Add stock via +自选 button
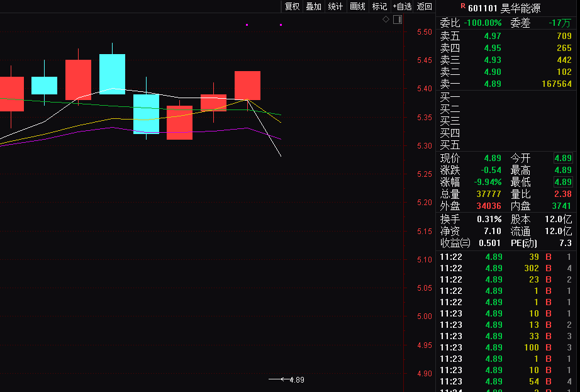Screen dimensions: 580x392 (x=402, y=6)
